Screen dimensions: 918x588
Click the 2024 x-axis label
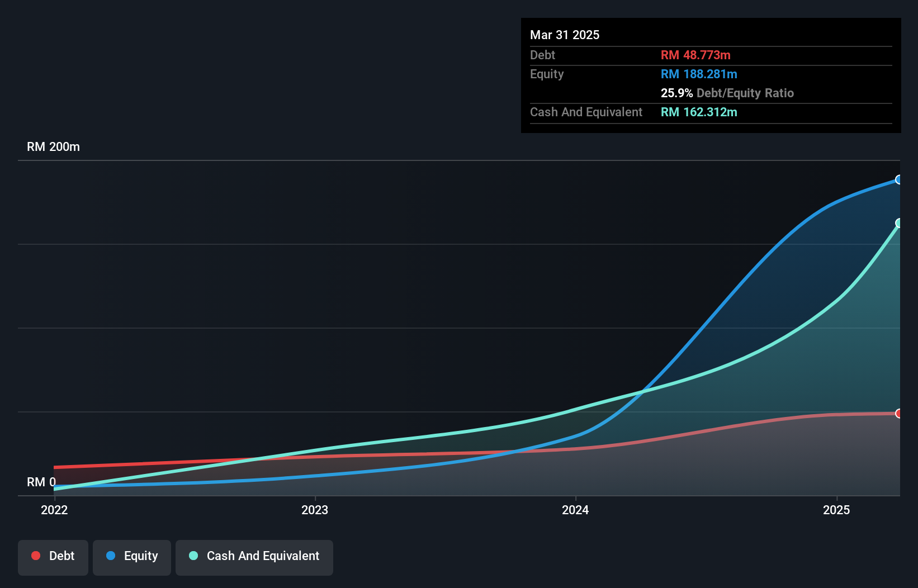tap(575, 510)
